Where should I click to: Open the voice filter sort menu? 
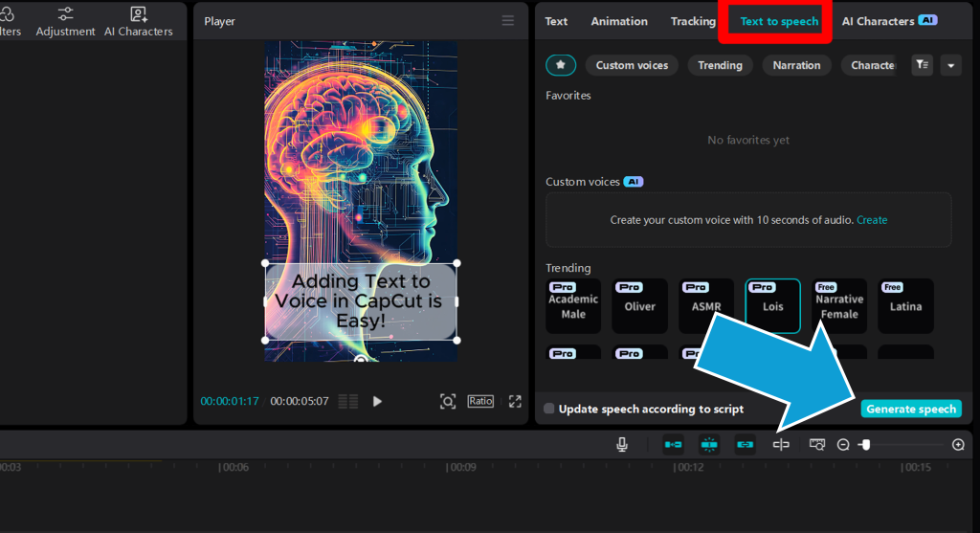(x=922, y=65)
